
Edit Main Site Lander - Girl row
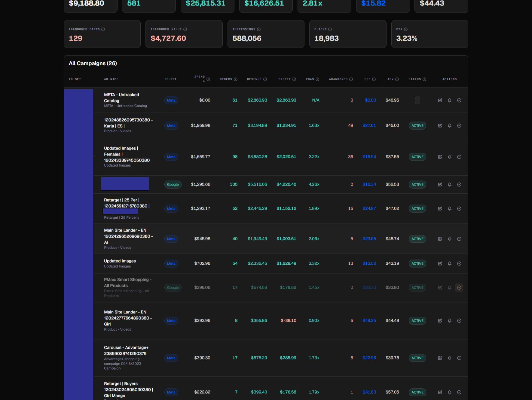[440, 321]
